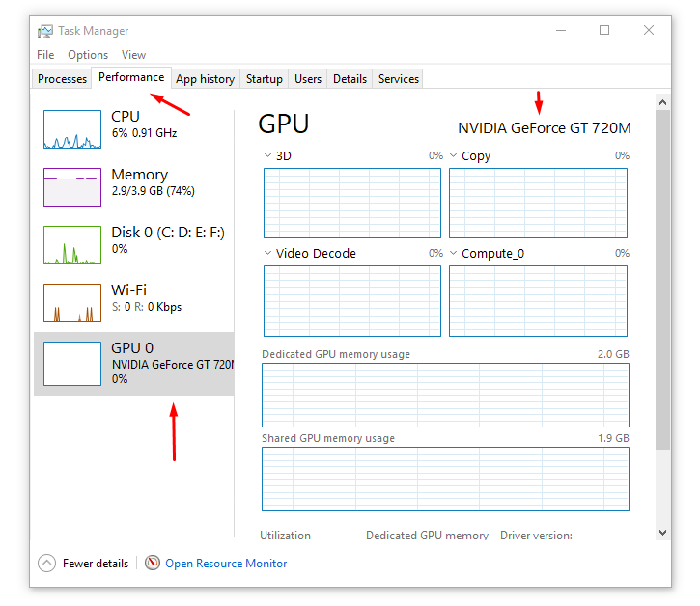Open the File menu

[45, 55]
